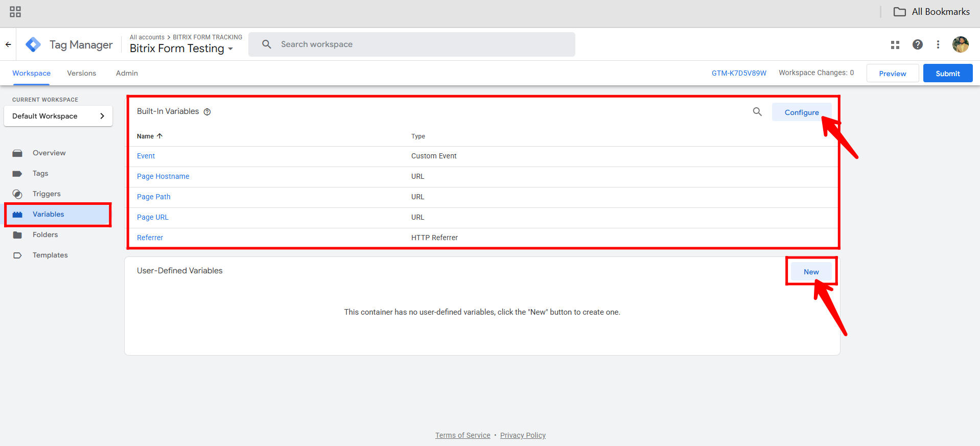Click the BITRIX FORM TRACKING breadcrumb
Screen dimensions: 980x446
(207, 37)
